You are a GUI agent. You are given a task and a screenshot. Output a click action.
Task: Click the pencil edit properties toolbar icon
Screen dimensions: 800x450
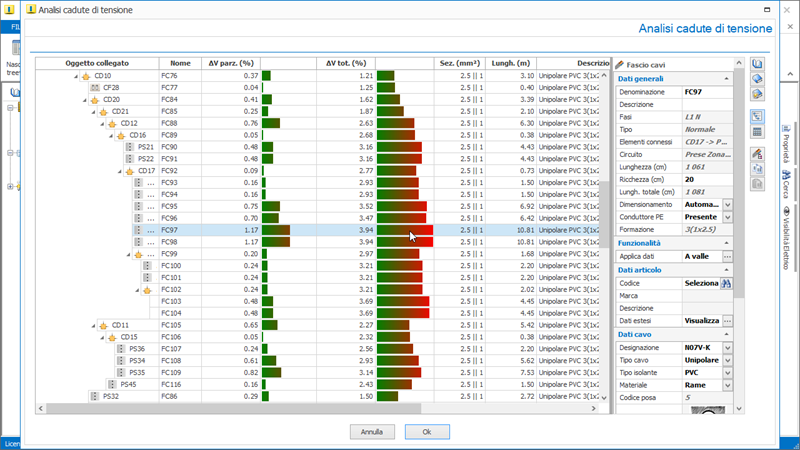(757, 154)
